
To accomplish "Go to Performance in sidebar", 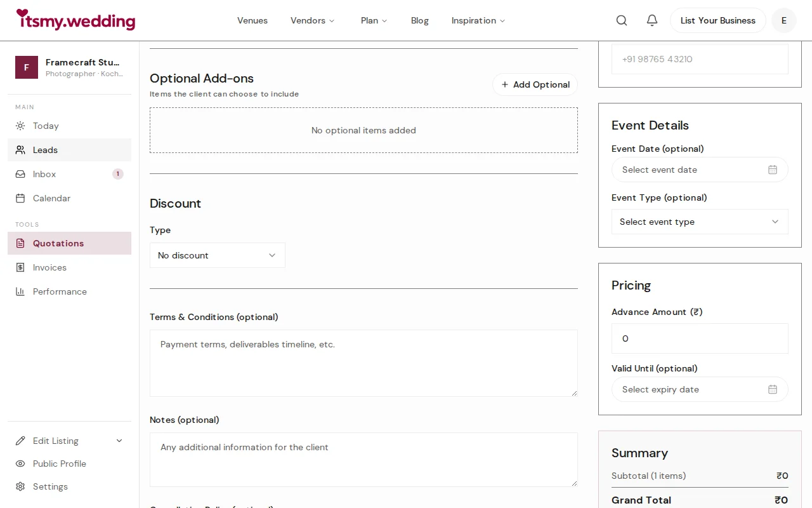I will coord(60,291).
